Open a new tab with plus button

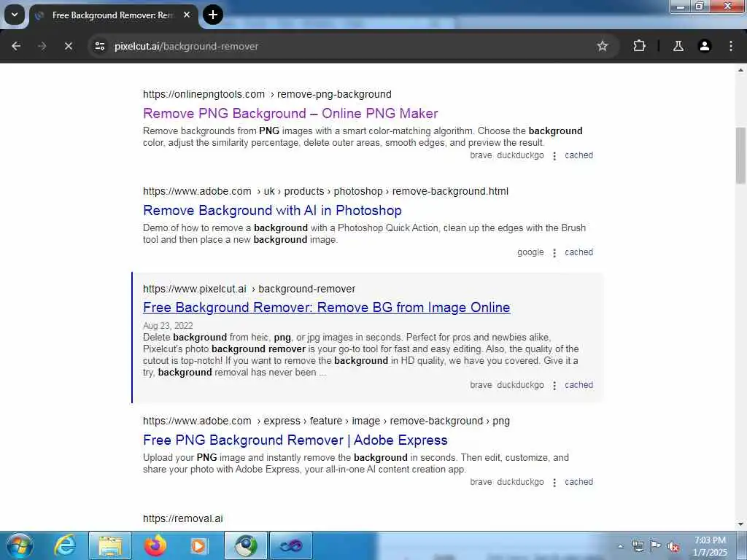click(x=213, y=15)
